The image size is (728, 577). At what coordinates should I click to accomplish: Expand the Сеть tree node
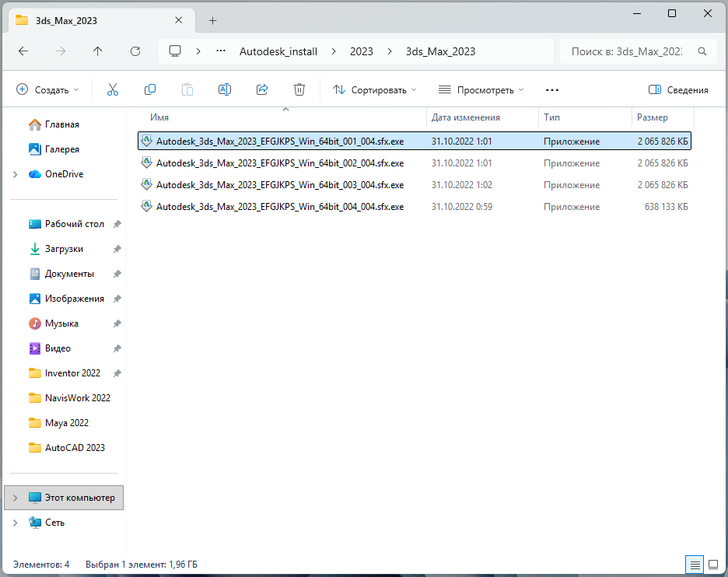(x=16, y=523)
